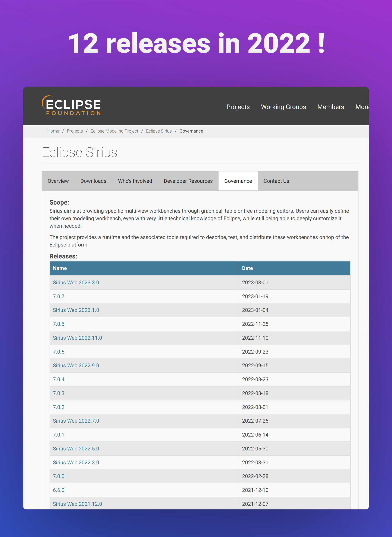
Task: Click the Date column header
Action: [294, 268]
